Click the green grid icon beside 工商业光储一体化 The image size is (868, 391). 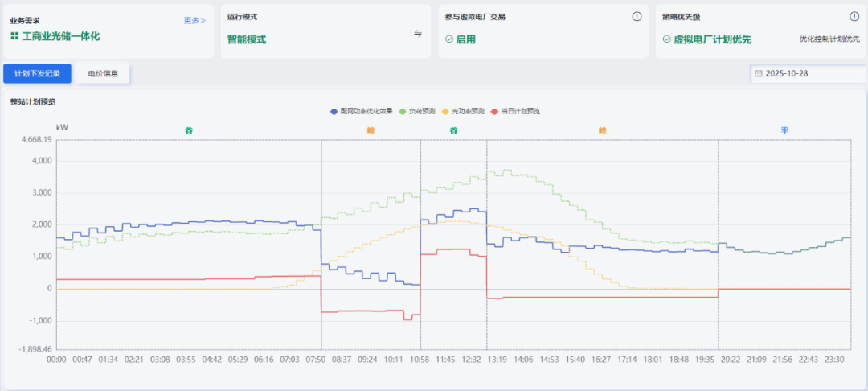click(14, 37)
